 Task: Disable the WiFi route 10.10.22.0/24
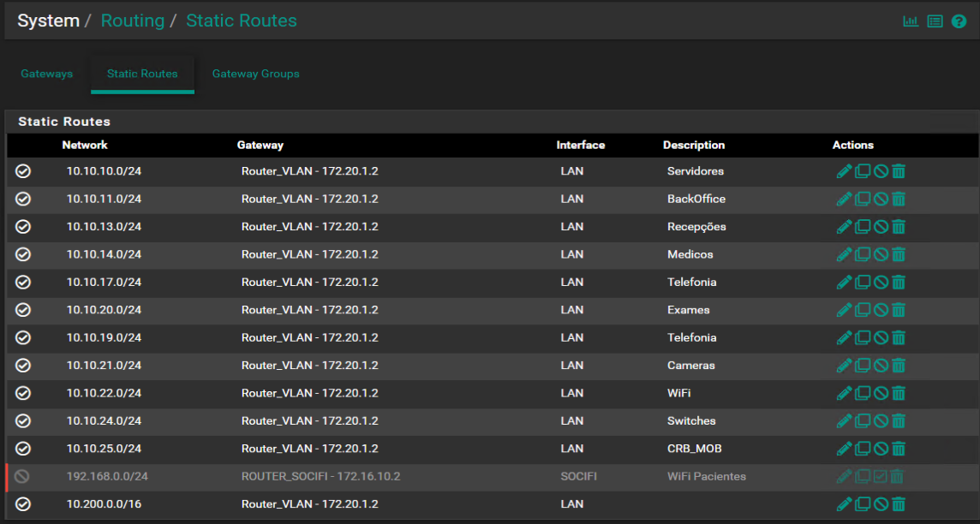click(x=881, y=393)
